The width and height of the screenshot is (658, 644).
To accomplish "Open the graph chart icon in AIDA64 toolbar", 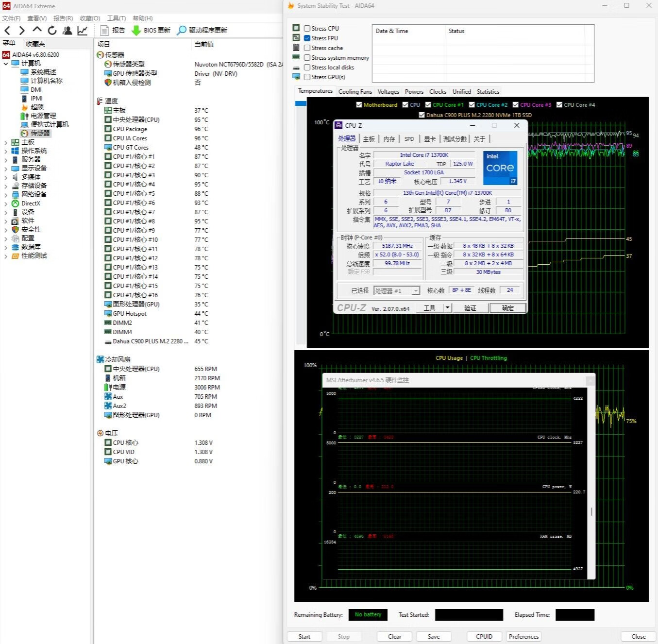I will (83, 31).
